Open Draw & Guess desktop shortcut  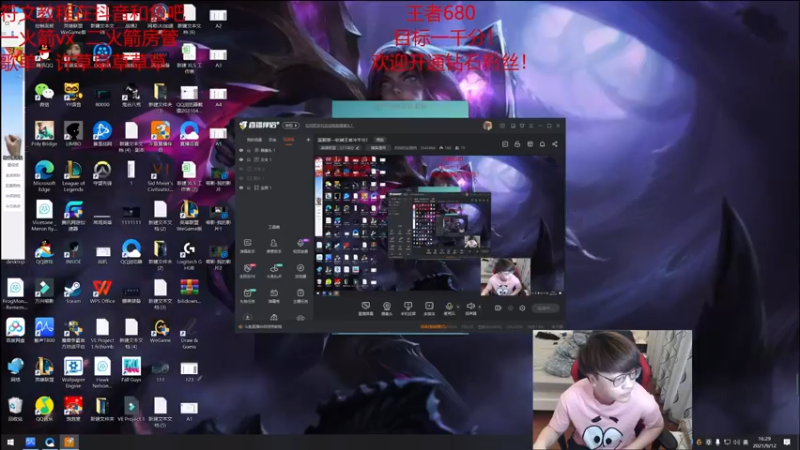189,334
